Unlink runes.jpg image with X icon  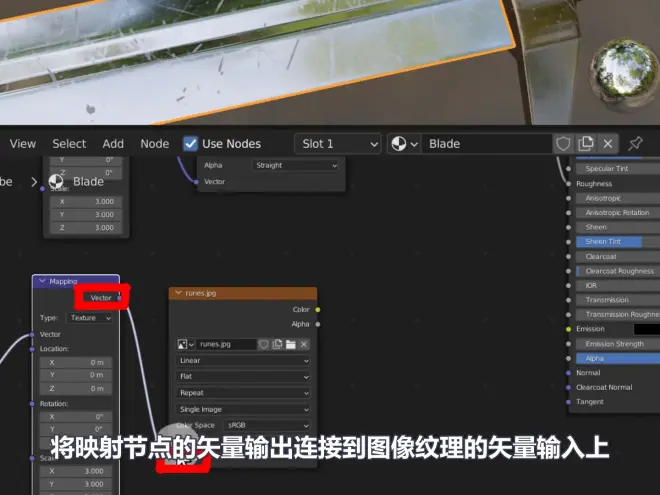pos(304,344)
